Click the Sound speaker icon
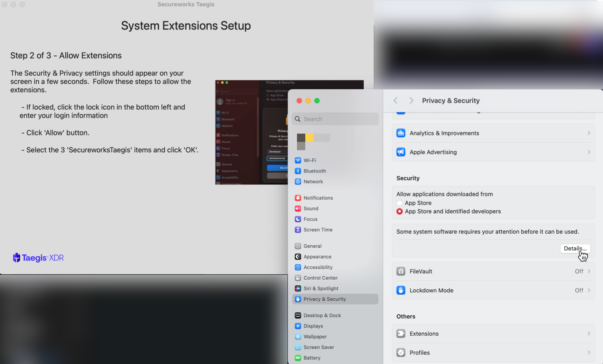The image size is (603, 364). 298,209
